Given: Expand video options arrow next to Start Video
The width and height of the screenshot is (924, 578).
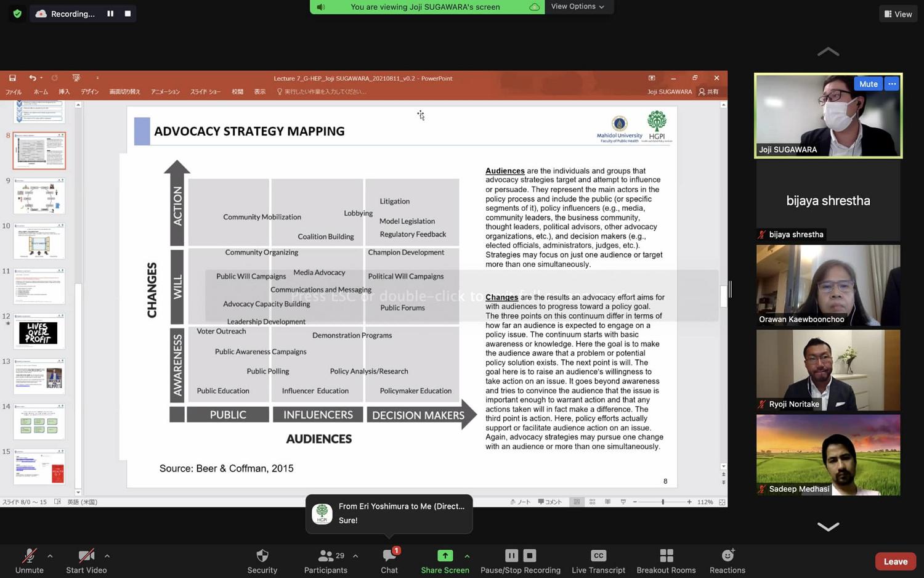Looking at the screenshot, I should pyautogui.click(x=107, y=556).
